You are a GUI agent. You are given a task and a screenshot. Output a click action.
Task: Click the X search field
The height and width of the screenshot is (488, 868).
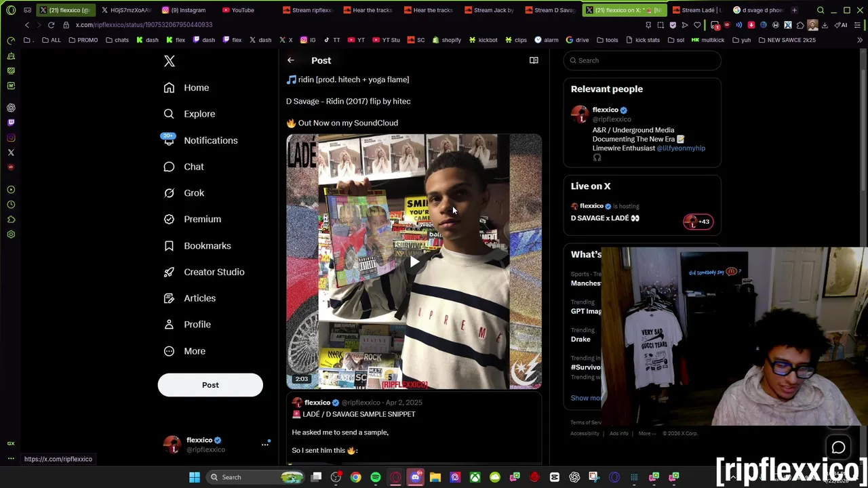click(x=642, y=60)
